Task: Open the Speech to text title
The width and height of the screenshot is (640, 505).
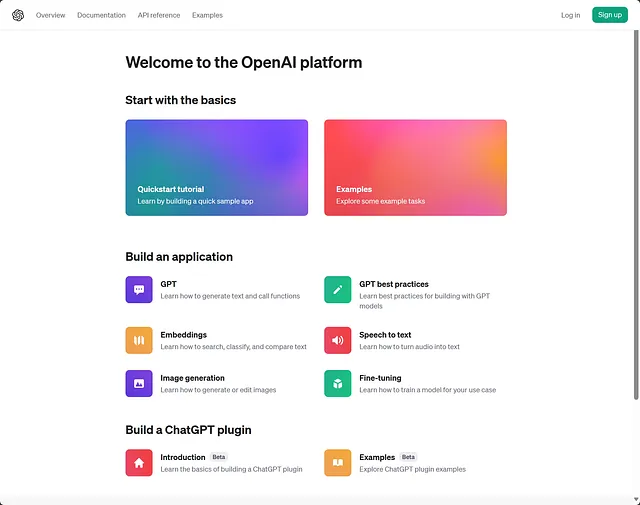Action: pyautogui.click(x=385, y=335)
